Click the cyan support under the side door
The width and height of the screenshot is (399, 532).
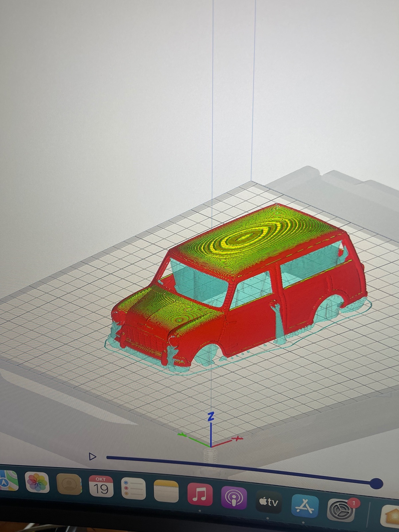[279, 321]
